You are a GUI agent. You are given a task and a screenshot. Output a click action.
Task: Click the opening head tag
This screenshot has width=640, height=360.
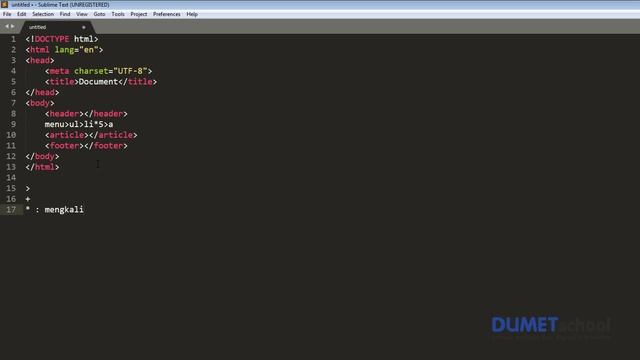pyautogui.click(x=40, y=60)
